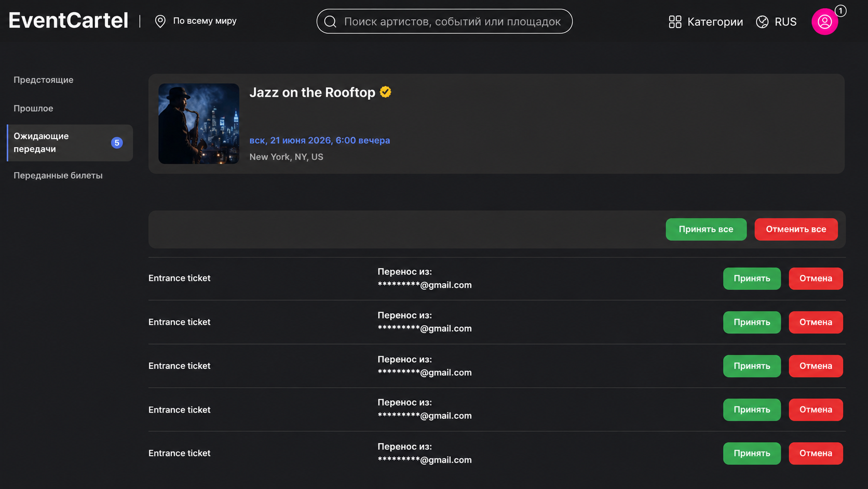Cancel the third Entrance ticket transfer
Viewport: 868px width, 489px height.
pyautogui.click(x=816, y=366)
